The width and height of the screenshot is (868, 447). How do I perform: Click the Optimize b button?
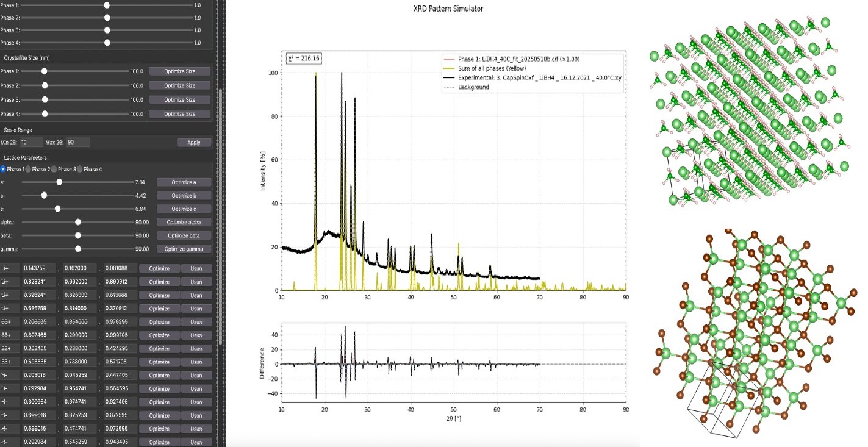(184, 196)
